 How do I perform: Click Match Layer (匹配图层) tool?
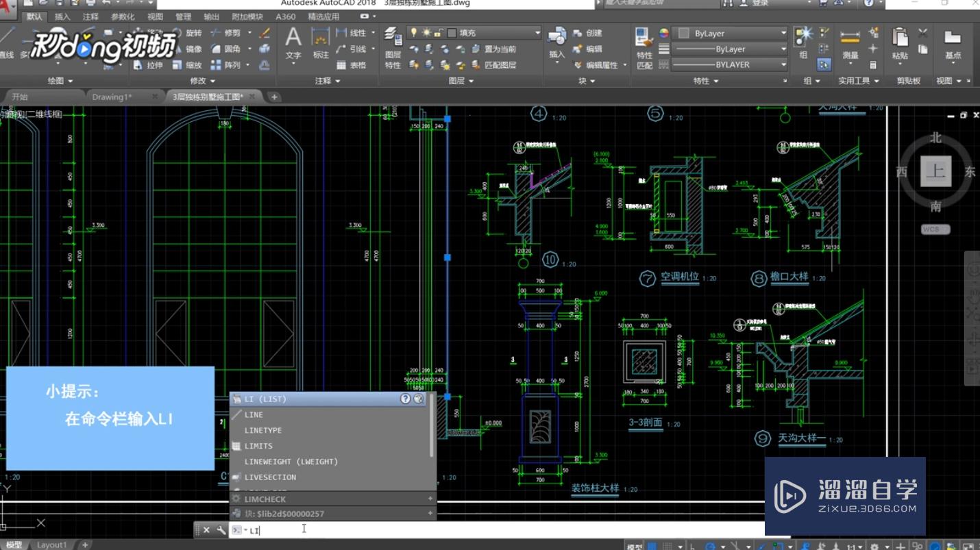tap(492, 65)
